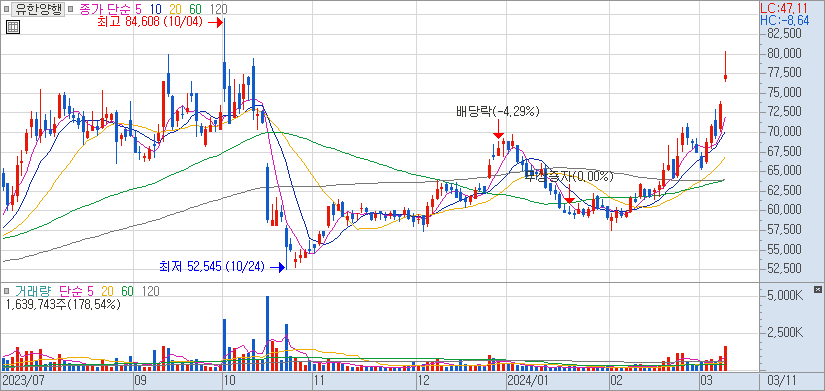Click the 11 month axis label

point(318,380)
